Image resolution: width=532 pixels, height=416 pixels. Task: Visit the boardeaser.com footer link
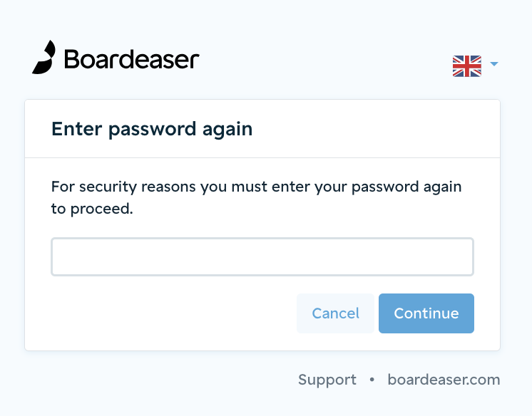point(444,380)
